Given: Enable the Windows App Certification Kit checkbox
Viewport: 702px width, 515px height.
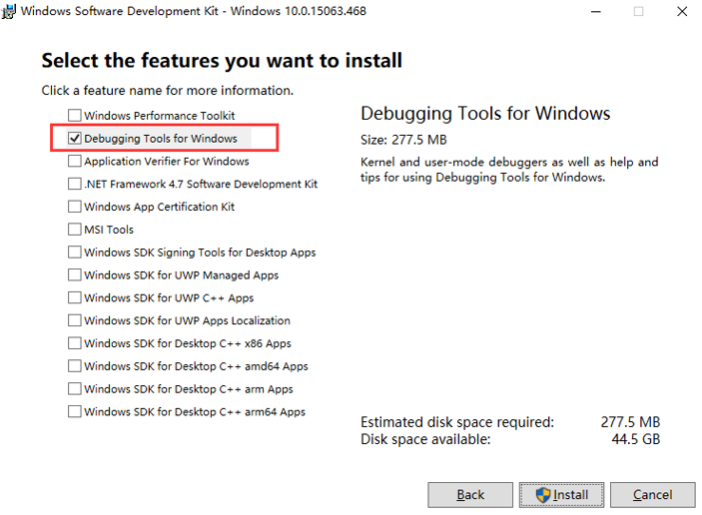Looking at the screenshot, I should pyautogui.click(x=75, y=207).
